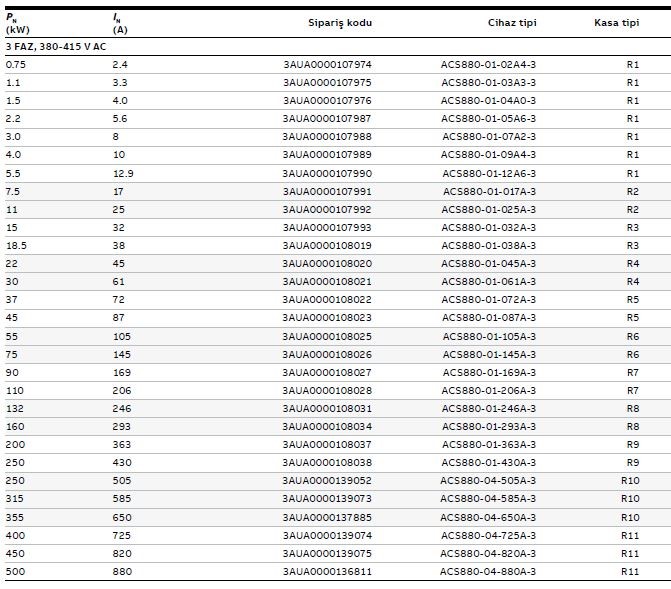Select device type ACS880-04-505A-3
The width and height of the screenshot is (671, 589).
coord(488,480)
